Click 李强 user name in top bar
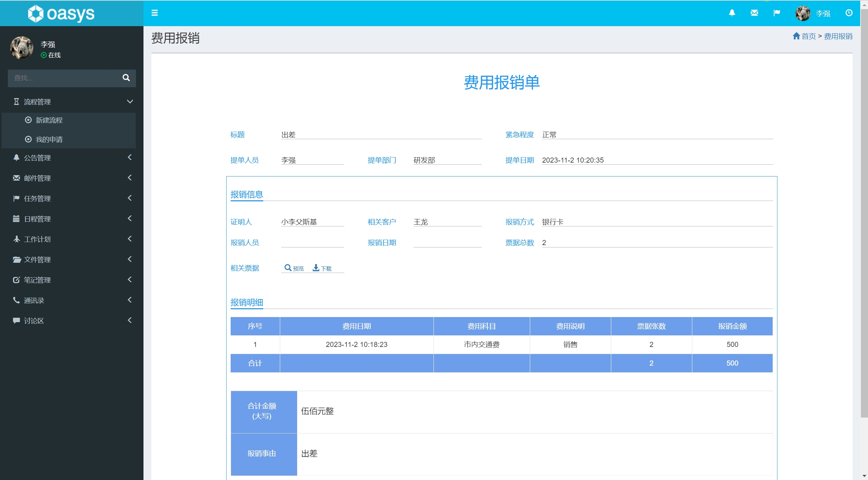Image resolution: width=868 pixels, height=480 pixels. click(823, 14)
